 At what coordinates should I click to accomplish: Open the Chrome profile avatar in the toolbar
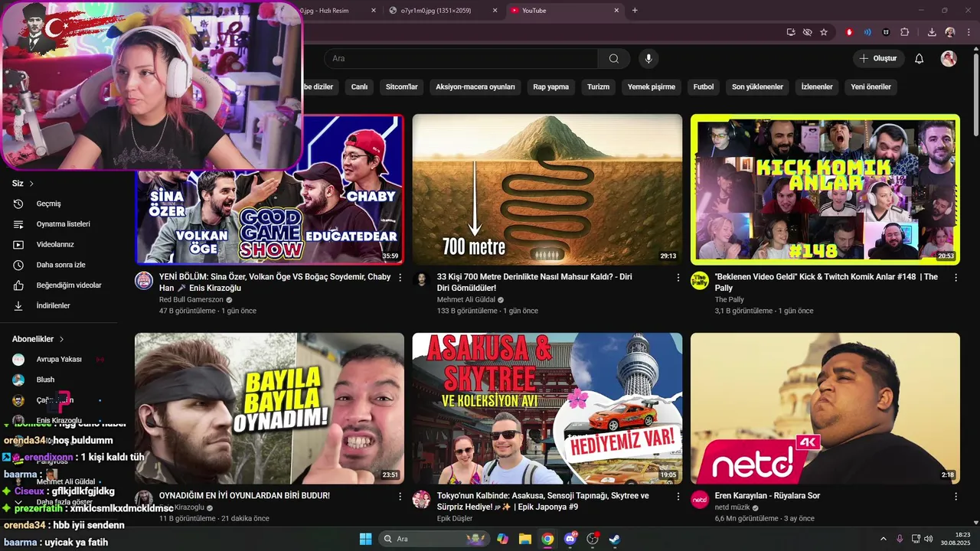click(950, 32)
